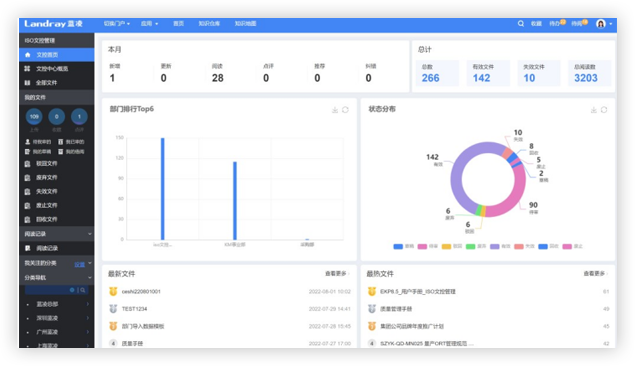Open the 应用 dropdown in top bar

point(149,23)
